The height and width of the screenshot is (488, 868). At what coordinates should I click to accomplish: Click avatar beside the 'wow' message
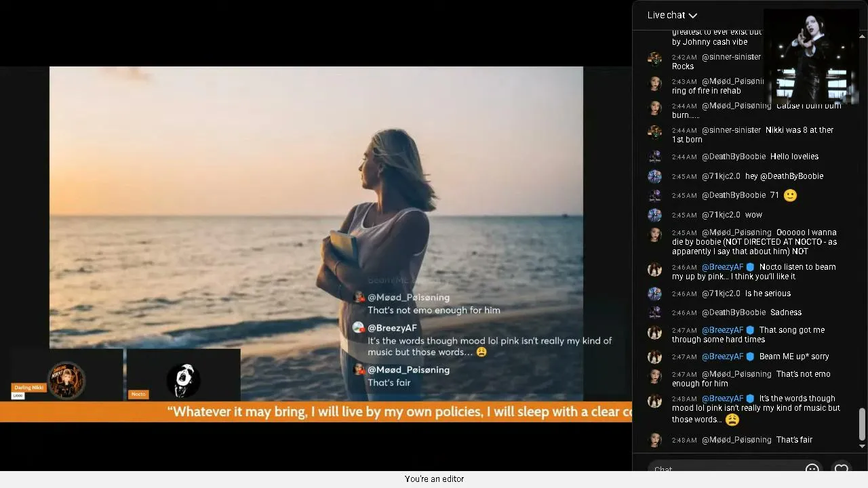click(654, 215)
